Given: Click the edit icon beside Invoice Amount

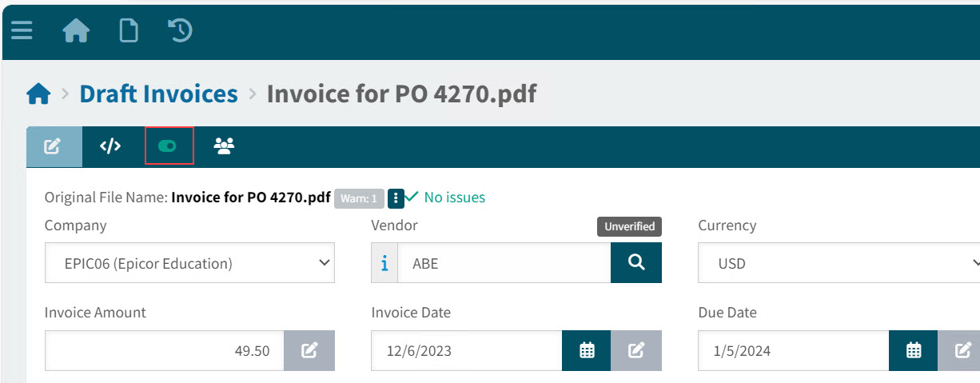Looking at the screenshot, I should coord(309,350).
